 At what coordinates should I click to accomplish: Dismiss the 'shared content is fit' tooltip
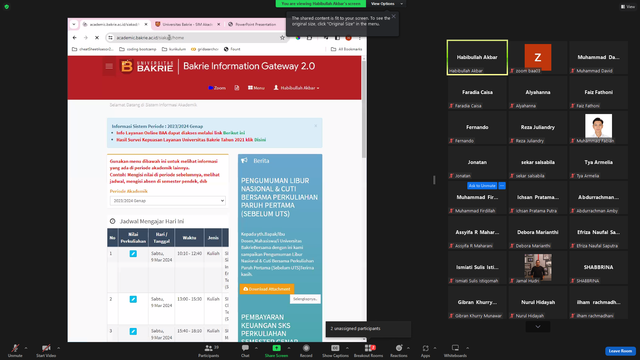[393, 16]
